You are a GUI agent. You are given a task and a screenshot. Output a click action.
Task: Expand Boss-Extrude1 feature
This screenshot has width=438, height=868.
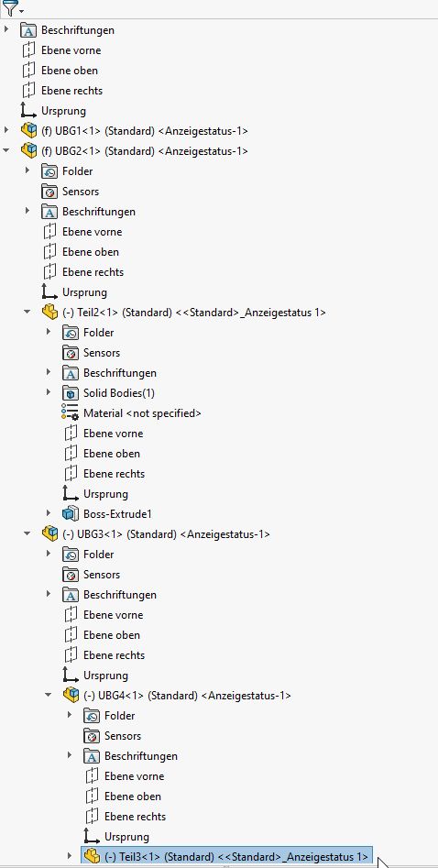coord(49,513)
